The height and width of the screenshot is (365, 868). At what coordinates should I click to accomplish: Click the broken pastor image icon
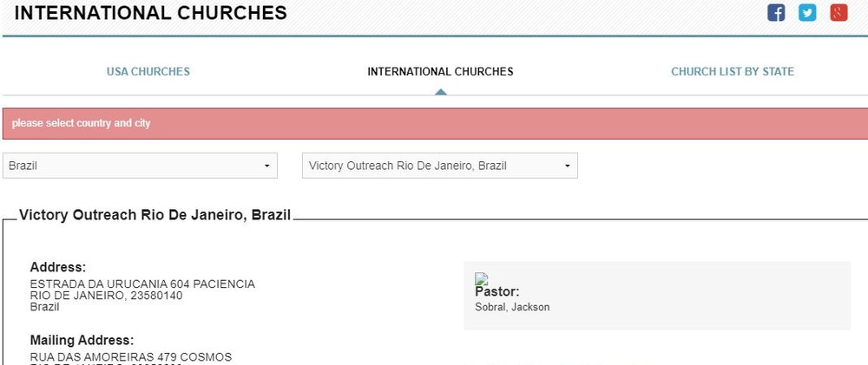pos(481,278)
